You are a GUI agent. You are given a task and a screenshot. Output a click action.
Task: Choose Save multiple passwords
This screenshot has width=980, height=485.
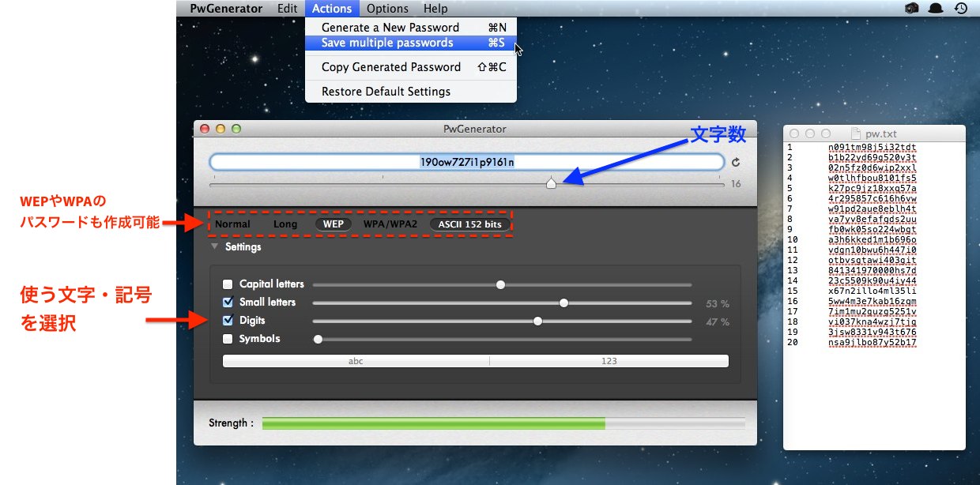coord(411,43)
